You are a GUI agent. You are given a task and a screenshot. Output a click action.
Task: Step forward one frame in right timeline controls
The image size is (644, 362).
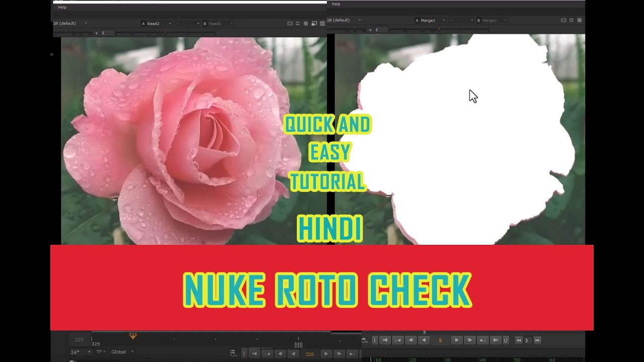469,340
